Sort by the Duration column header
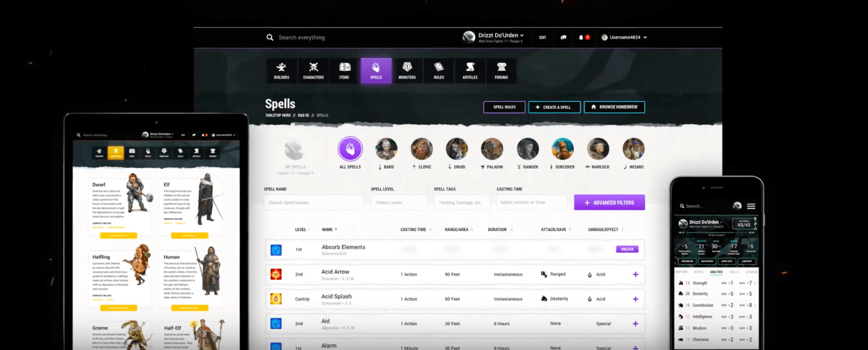Image resolution: width=868 pixels, height=350 pixels. pos(500,229)
